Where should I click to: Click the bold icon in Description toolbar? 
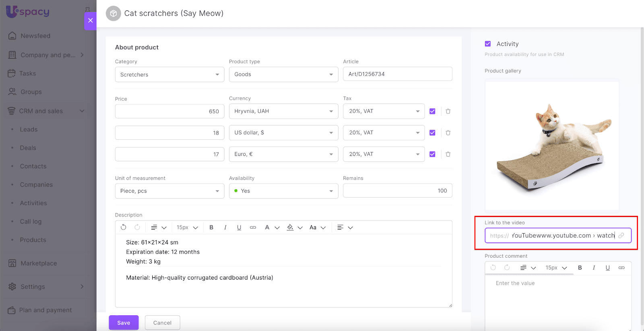pyautogui.click(x=211, y=228)
